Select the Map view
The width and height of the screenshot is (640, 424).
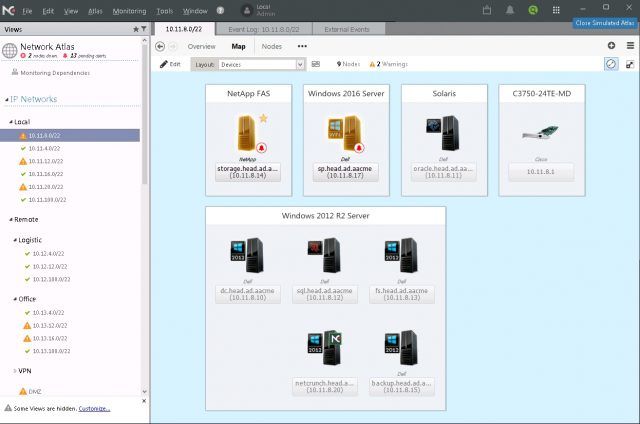(x=238, y=47)
